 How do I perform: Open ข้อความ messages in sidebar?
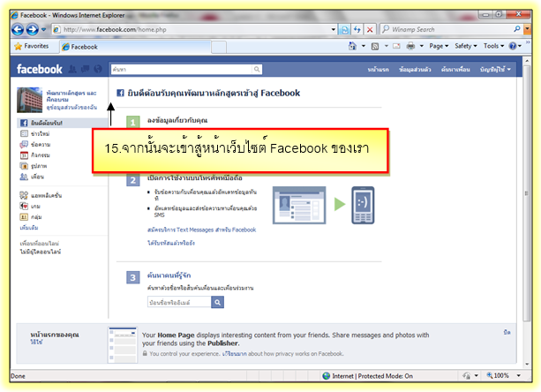[x=35, y=145]
